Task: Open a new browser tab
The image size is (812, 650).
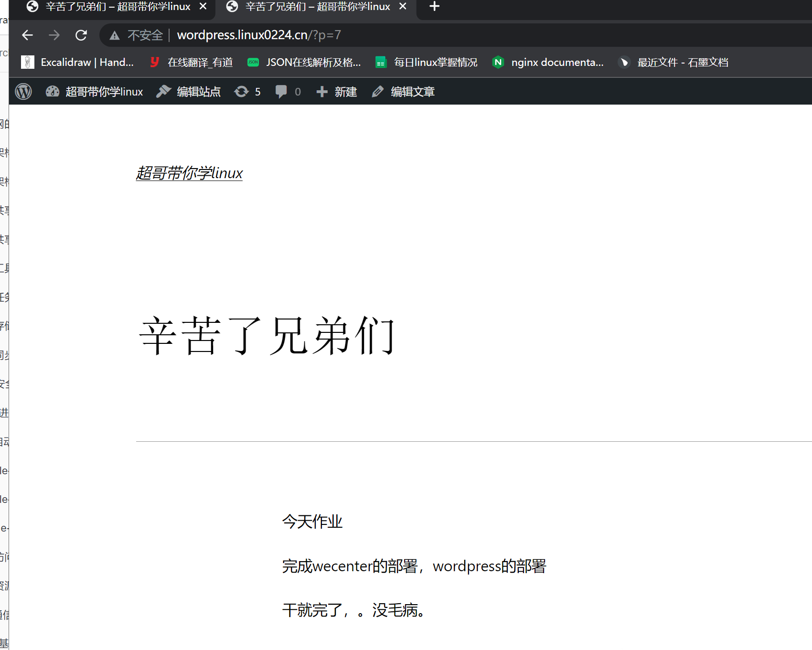Action: (434, 7)
